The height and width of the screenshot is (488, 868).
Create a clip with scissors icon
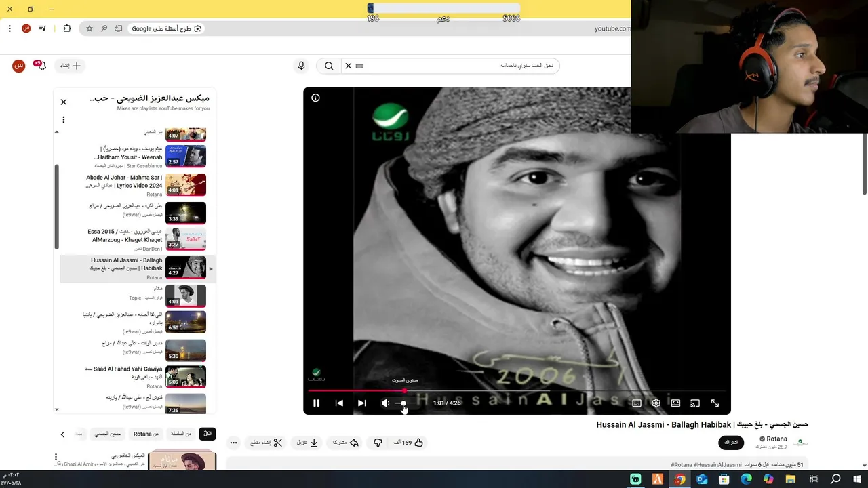(267, 443)
